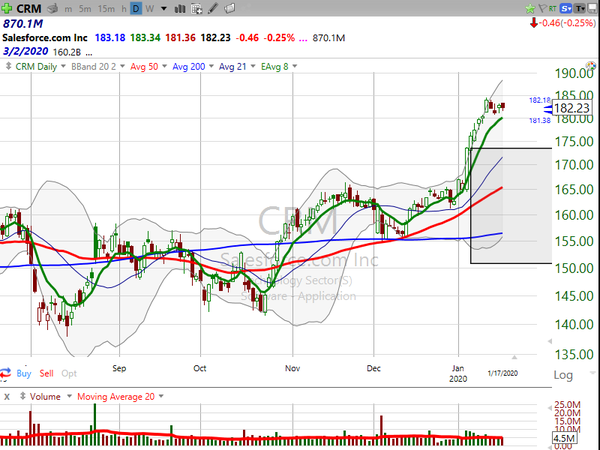600x450 pixels.
Task: Click the low price 181.36 value
Action: pyautogui.click(x=180, y=38)
